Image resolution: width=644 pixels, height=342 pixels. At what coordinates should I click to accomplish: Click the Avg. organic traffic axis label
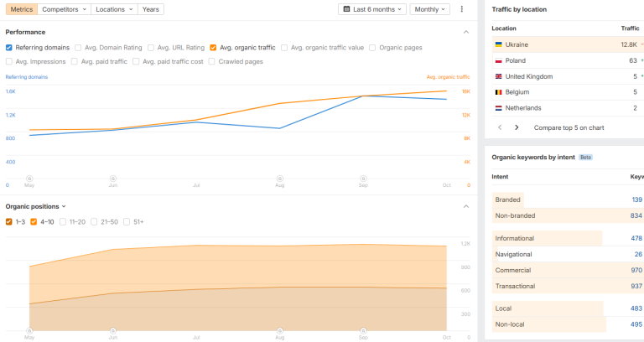tap(448, 77)
